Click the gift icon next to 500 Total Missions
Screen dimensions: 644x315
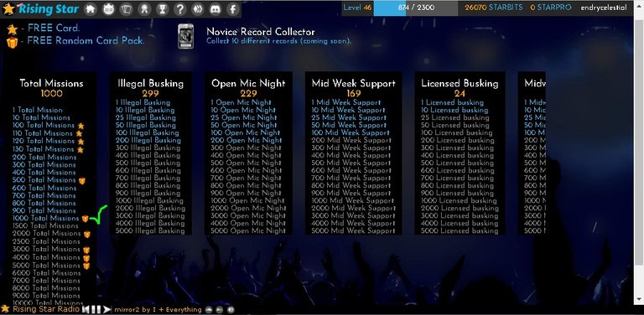point(81,180)
